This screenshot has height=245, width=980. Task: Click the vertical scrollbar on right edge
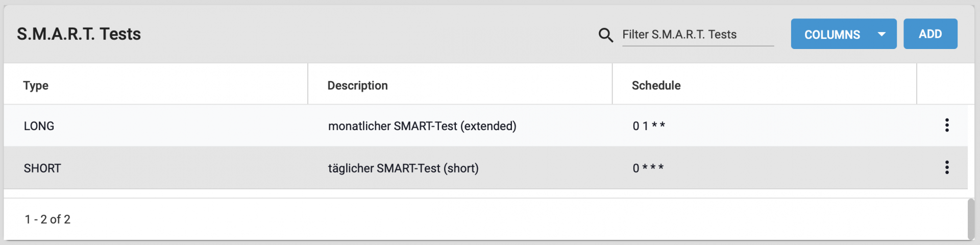click(x=971, y=218)
